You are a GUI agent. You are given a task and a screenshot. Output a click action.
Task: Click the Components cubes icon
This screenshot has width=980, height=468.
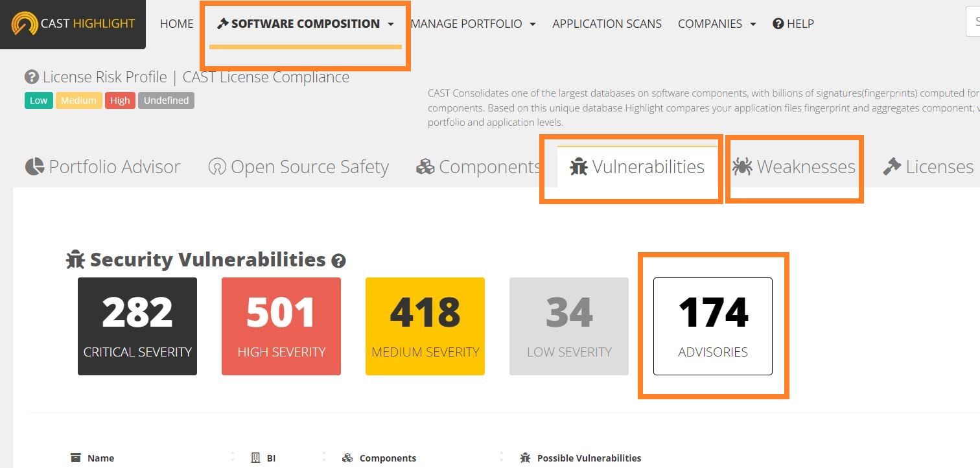[425, 167]
